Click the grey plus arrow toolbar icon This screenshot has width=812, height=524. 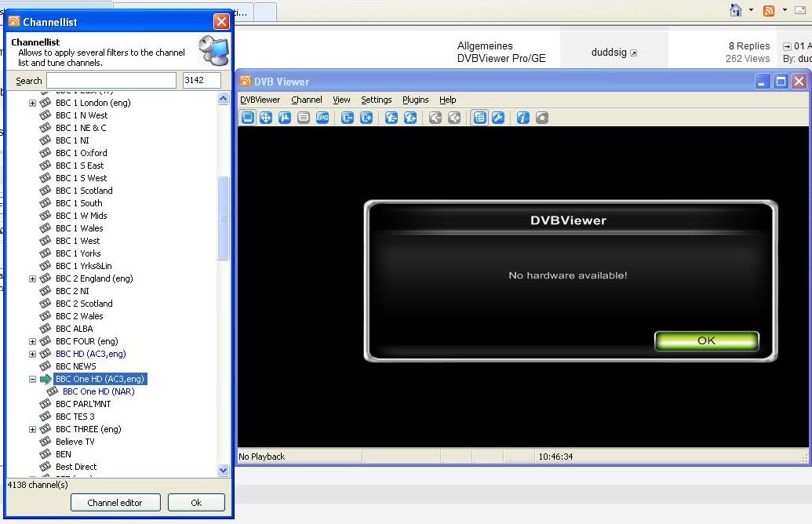pyautogui.click(x=454, y=118)
